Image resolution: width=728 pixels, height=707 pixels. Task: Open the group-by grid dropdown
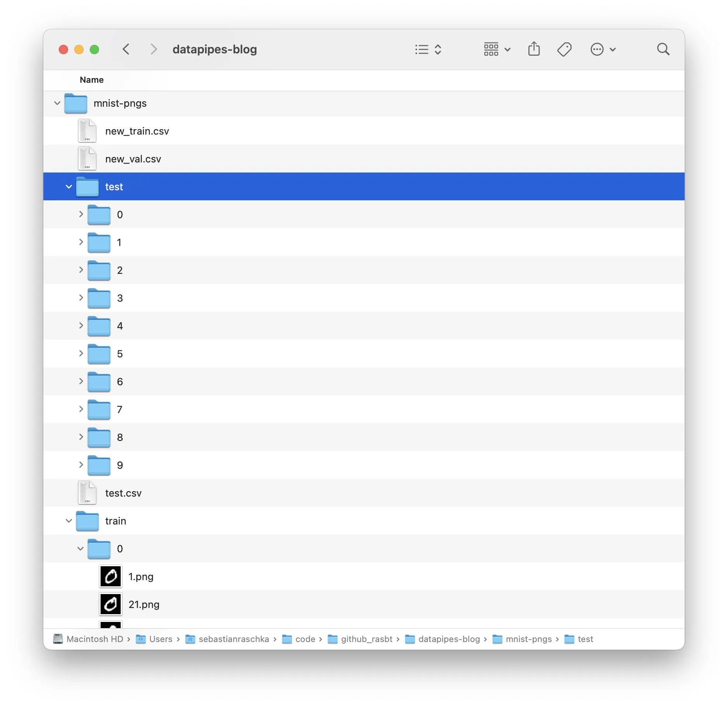[497, 49]
